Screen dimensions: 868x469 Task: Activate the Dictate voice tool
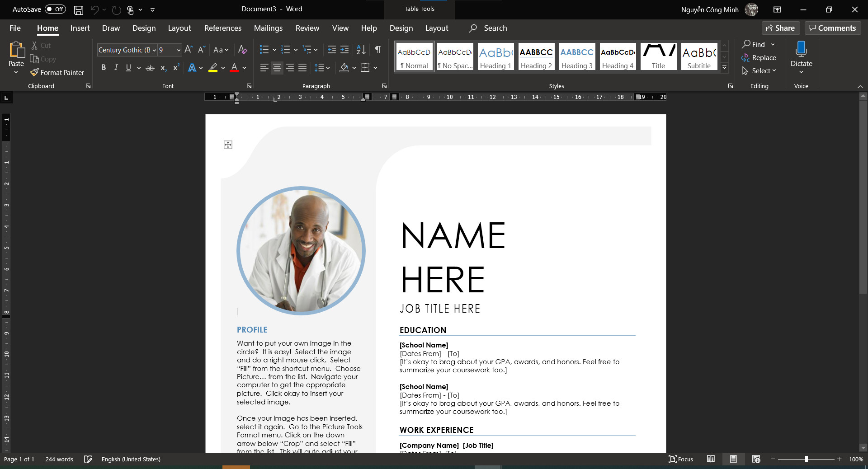[x=801, y=56]
